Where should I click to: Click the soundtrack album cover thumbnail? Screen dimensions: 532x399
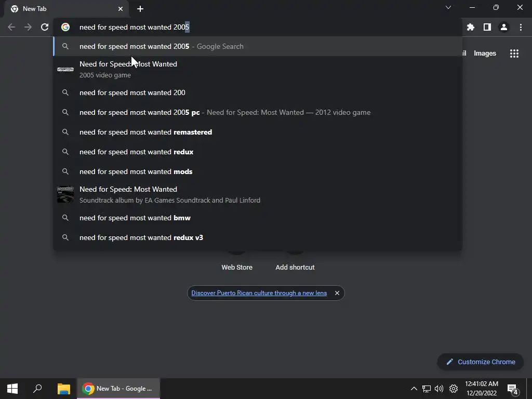(x=65, y=194)
